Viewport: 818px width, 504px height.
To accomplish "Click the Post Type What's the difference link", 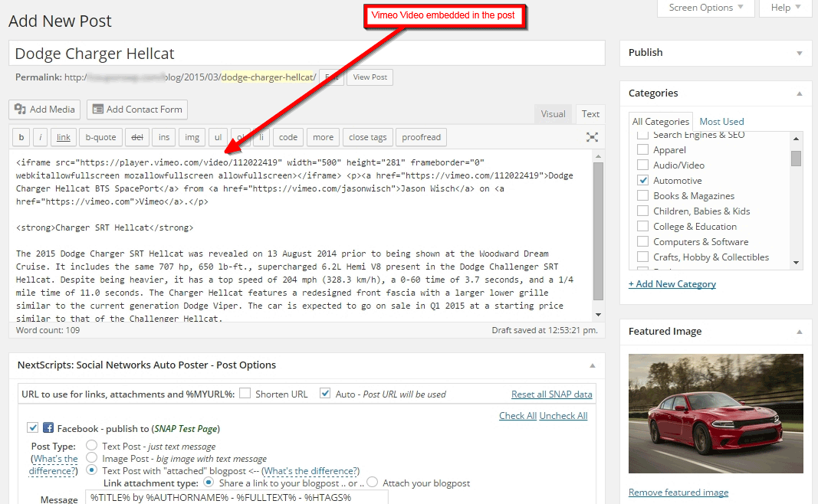I will (x=54, y=465).
